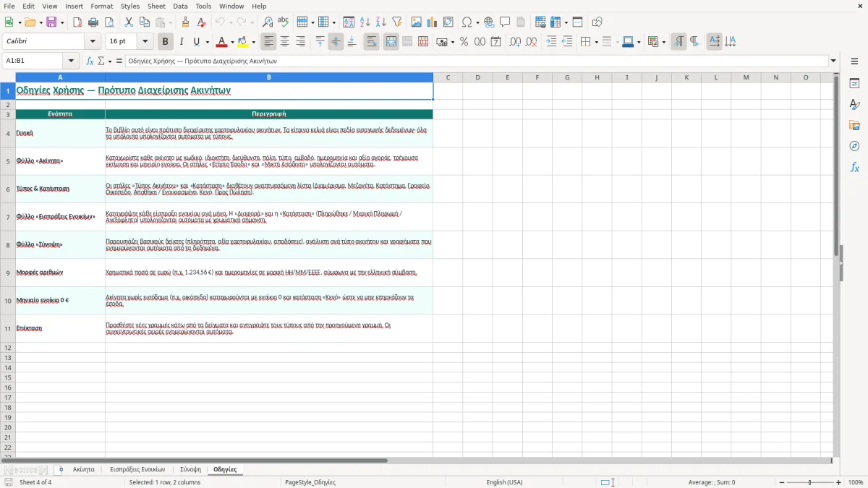Open the Font Name dropdown

[93, 42]
